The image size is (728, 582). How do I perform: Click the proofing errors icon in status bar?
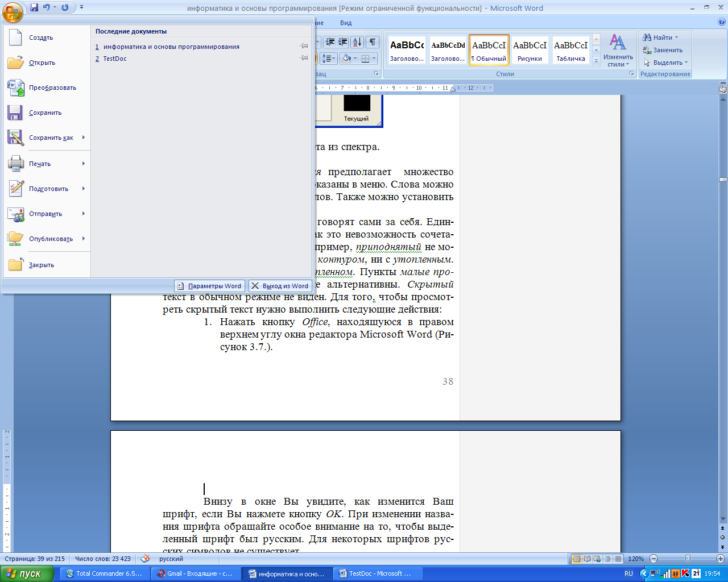145,559
